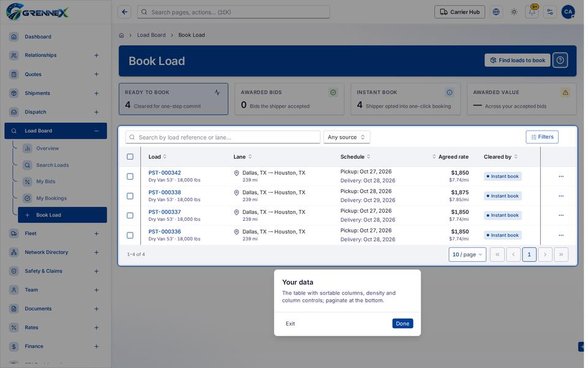The width and height of the screenshot is (588, 368).
Task: Click the back arrow button in header
Action: 124,12
